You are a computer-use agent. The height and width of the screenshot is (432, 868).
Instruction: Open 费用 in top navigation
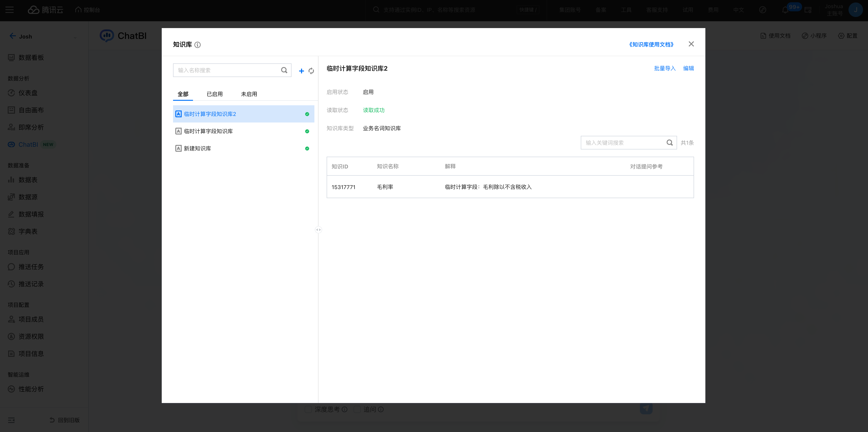(713, 10)
